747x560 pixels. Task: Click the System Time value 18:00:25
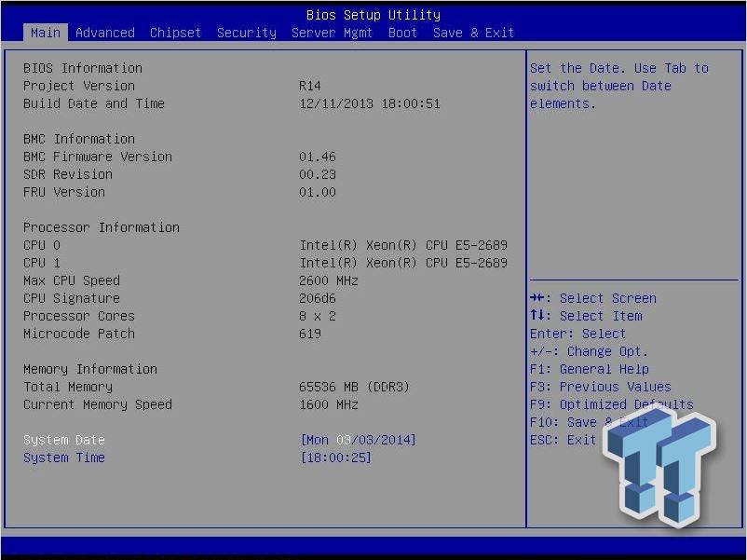coord(335,458)
